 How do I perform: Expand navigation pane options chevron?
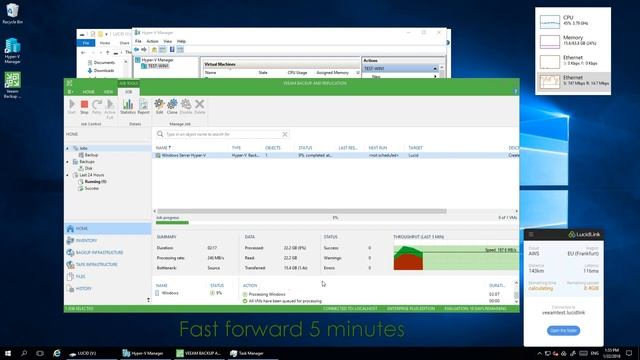(x=148, y=300)
